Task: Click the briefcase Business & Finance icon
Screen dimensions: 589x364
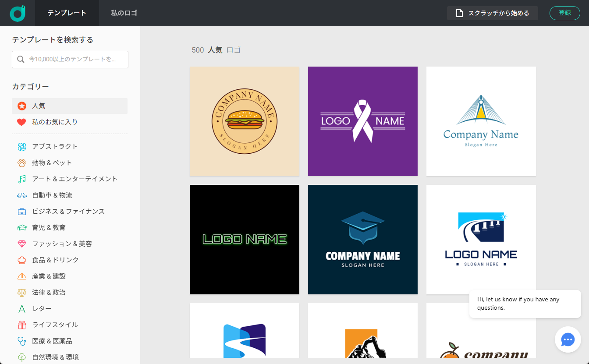Action: coord(22,212)
